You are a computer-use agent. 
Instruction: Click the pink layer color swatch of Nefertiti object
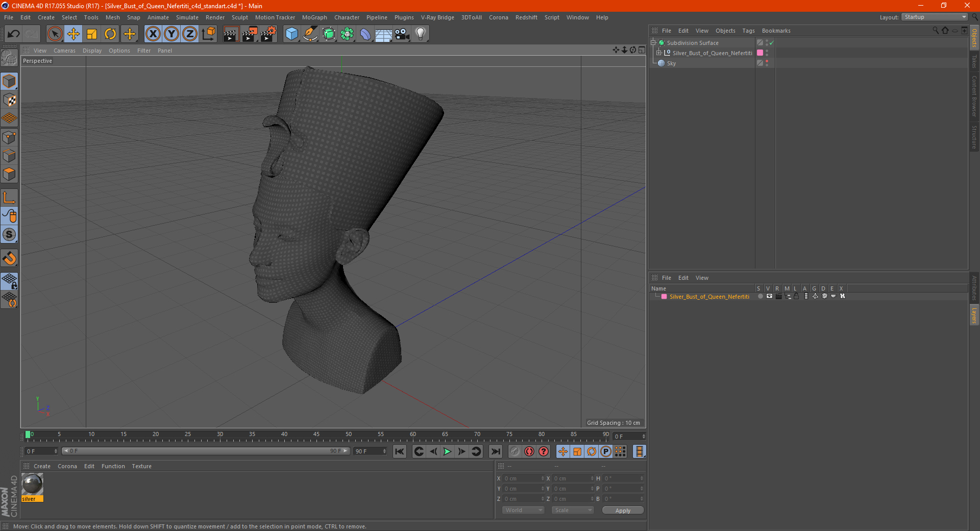[x=760, y=53]
